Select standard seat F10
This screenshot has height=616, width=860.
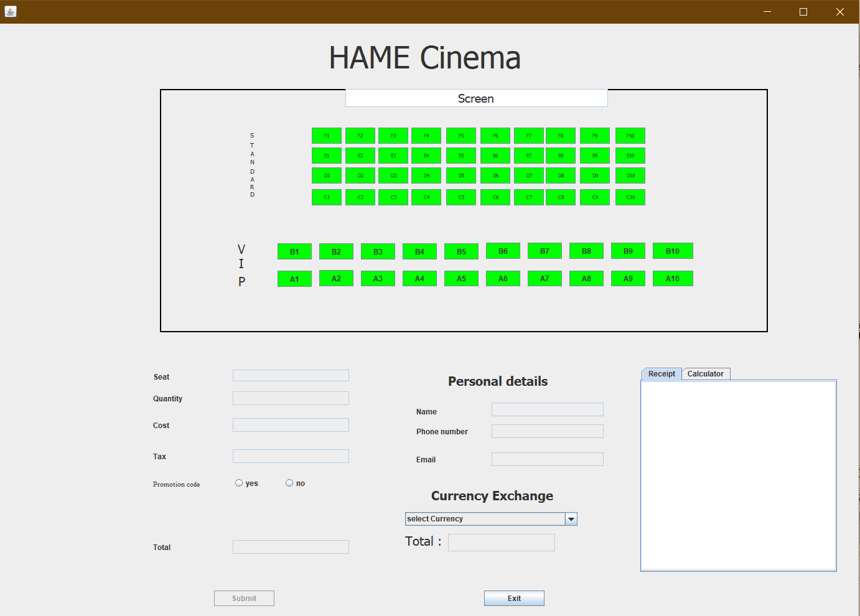(630, 136)
